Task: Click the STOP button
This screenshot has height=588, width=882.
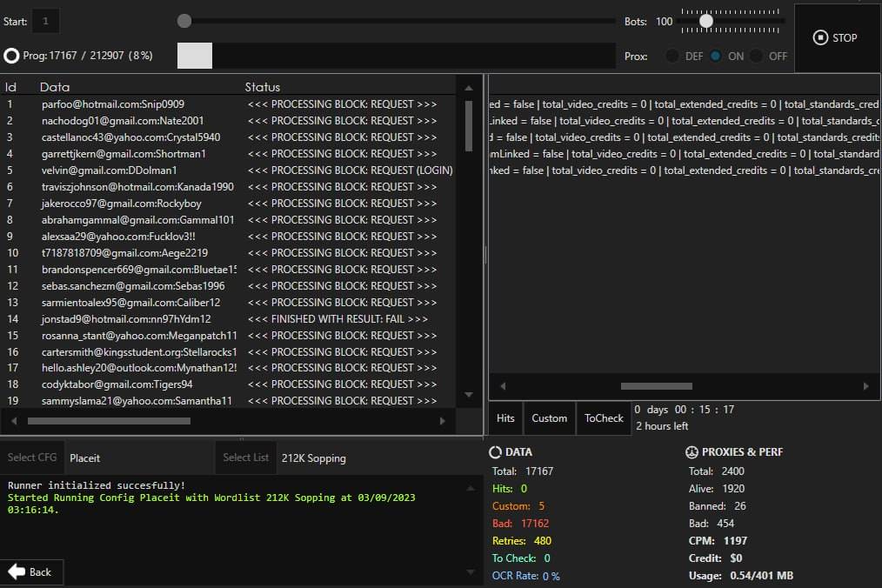Action: pyautogui.click(x=835, y=38)
